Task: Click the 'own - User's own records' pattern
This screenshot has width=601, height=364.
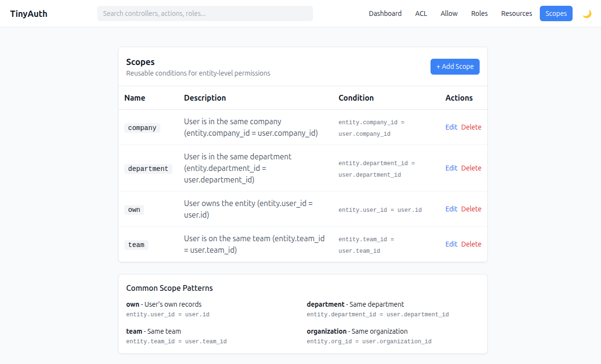Action: pos(164,304)
